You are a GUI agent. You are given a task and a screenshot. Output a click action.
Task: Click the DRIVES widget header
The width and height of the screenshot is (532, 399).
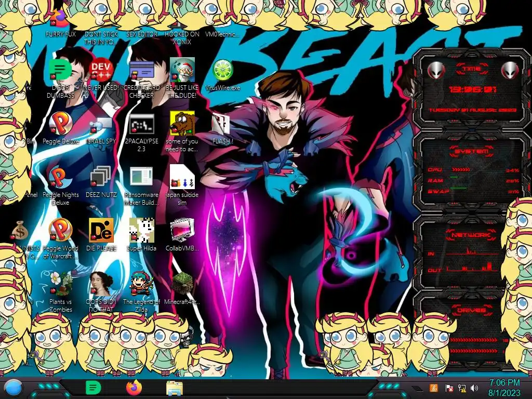point(471,310)
